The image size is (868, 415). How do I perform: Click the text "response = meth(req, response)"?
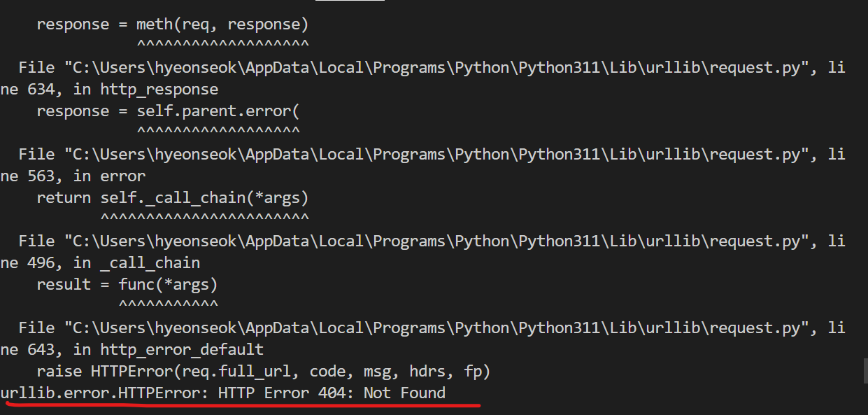[172, 25]
